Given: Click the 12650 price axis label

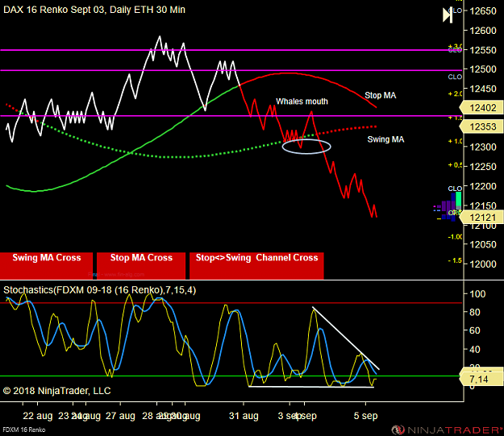Looking at the screenshot, I should [x=483, y=11].
